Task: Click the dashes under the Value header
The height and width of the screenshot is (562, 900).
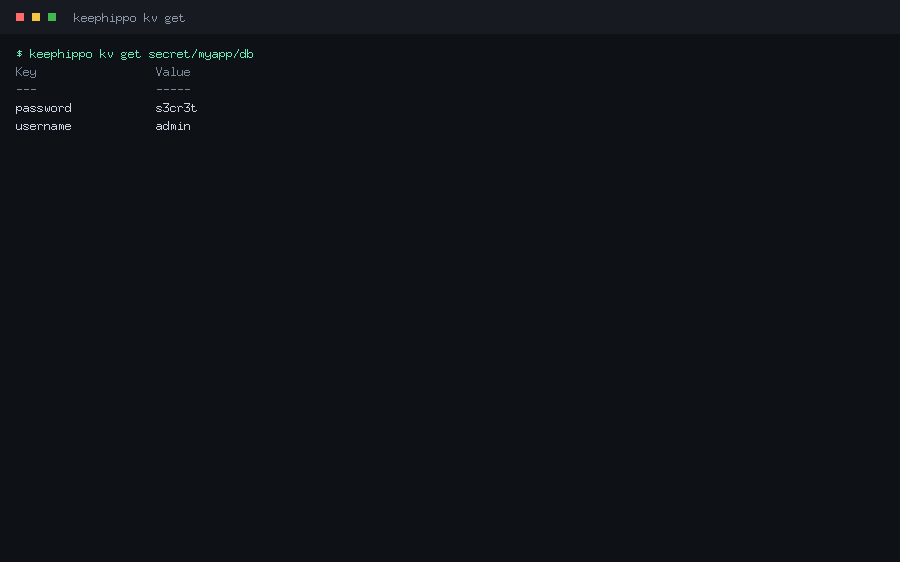Action: coord(173,90)
